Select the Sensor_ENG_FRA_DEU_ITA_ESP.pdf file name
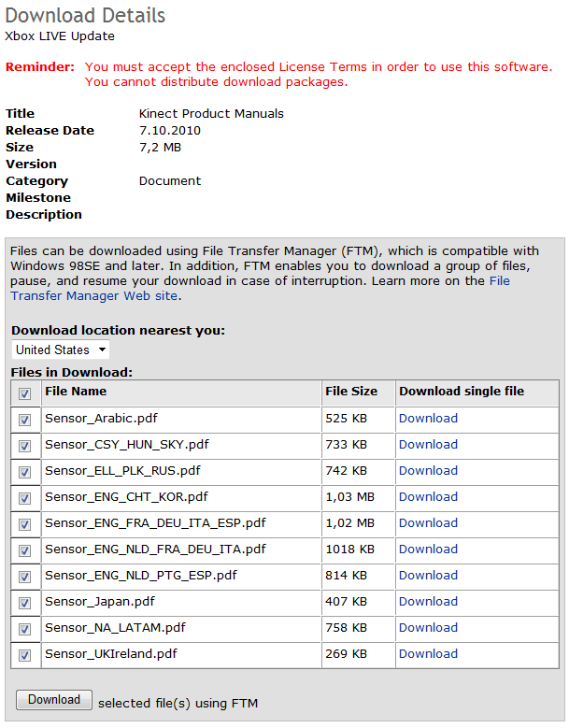 pos(155,522)
